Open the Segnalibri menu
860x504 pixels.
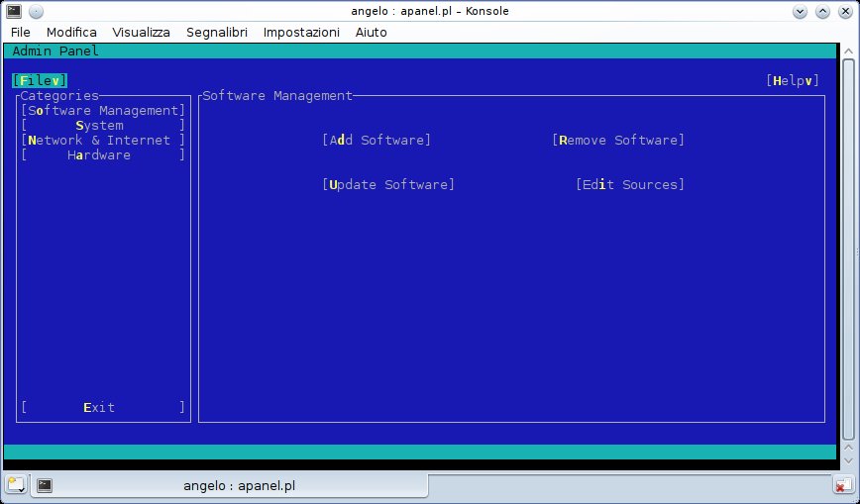tap(217, 33)
